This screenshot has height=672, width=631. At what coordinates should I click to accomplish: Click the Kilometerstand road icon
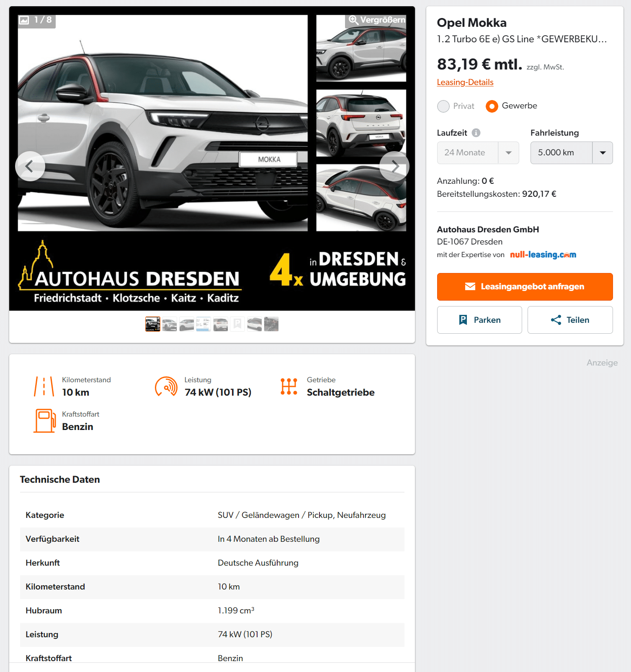[44, 386]
